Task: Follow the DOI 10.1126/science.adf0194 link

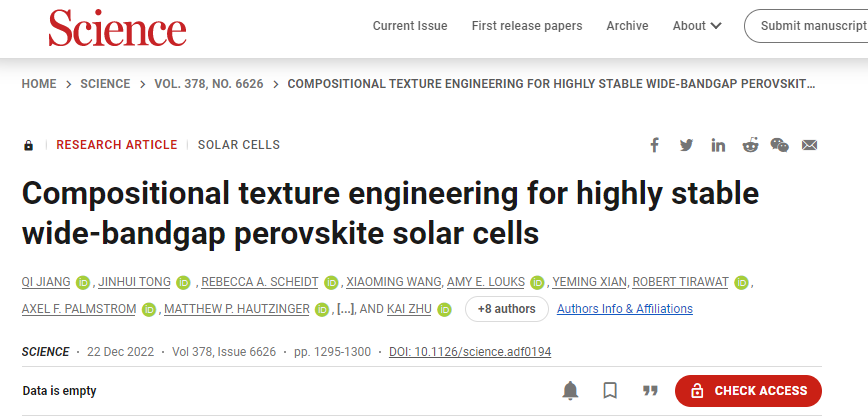Action: (x=470, y=352)
